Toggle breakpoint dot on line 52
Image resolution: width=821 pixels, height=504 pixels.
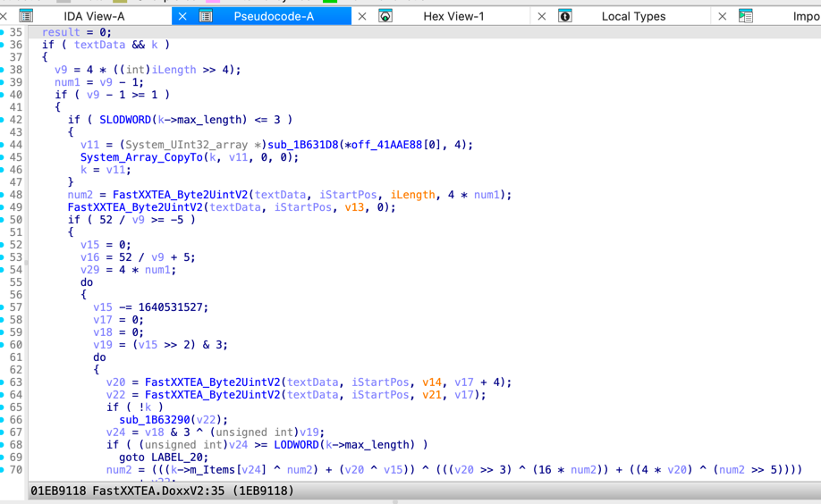click(2, 245)
